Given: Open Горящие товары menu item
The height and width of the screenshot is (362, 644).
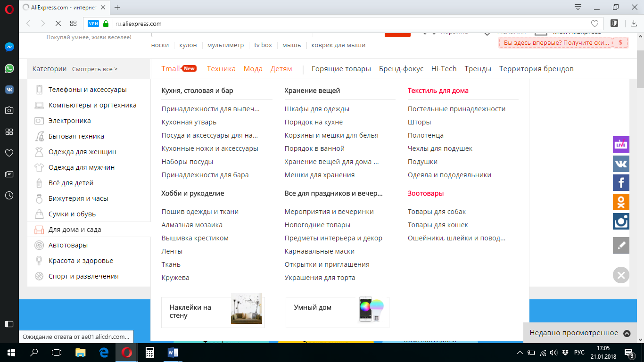Looking at the screenshot, I should [341, 69].
